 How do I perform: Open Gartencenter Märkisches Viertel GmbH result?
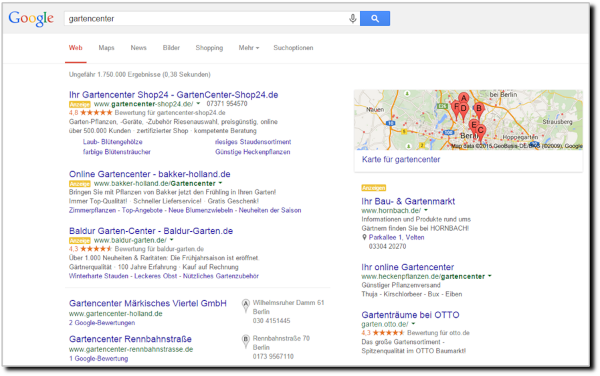point(148,303)
